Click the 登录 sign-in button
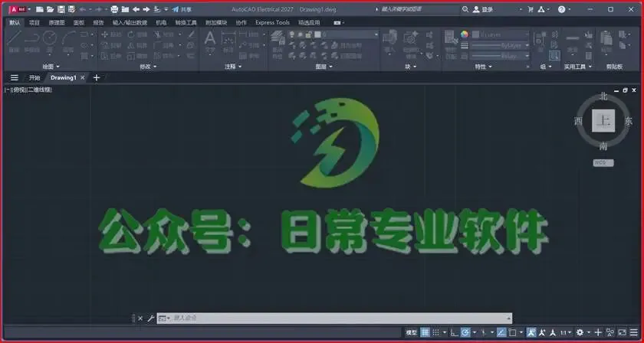 (483, 9)
